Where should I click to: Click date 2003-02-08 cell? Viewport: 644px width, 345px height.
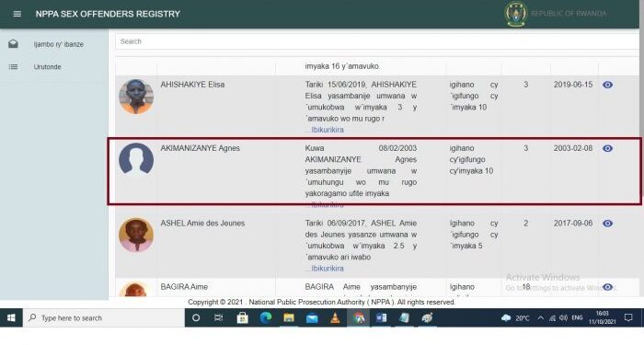[x=573, y=148]
